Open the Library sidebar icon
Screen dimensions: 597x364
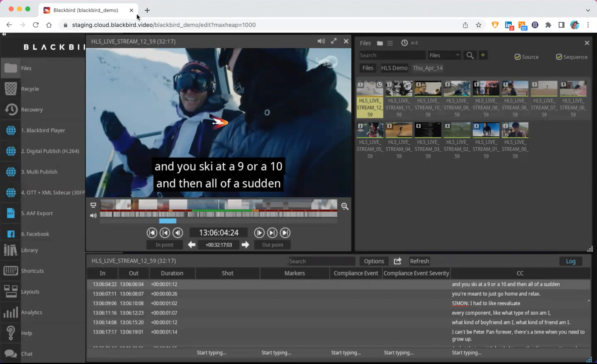tap(11, 250)
